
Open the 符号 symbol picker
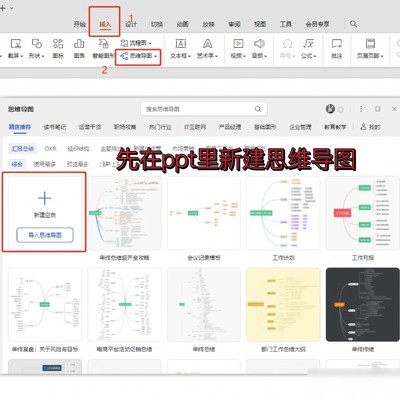pos(287,49)
